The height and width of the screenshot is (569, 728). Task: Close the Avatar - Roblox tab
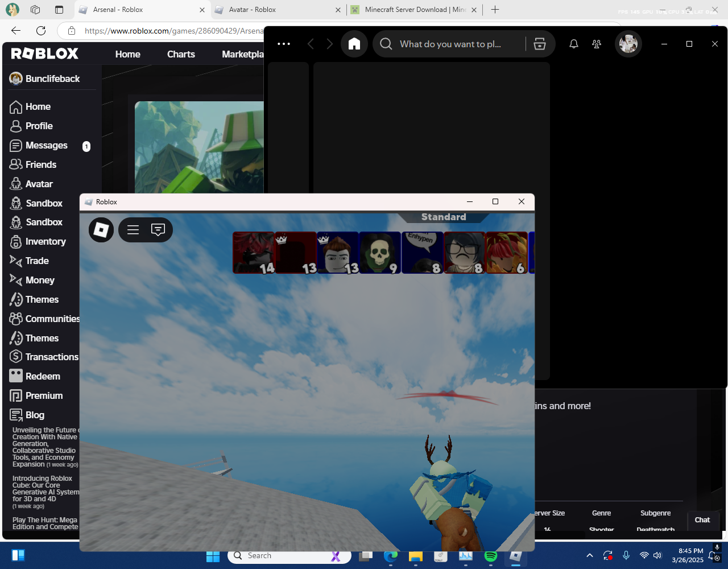click(338, 10)
